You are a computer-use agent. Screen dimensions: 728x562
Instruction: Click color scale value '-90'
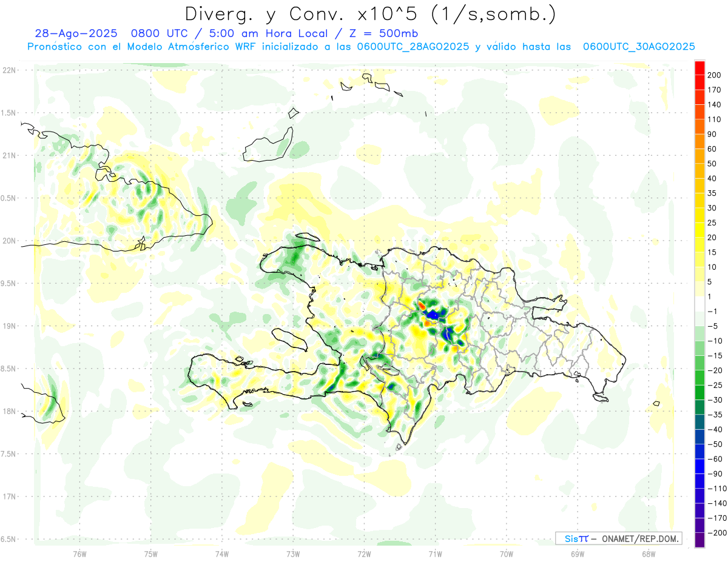click(715, 474)
